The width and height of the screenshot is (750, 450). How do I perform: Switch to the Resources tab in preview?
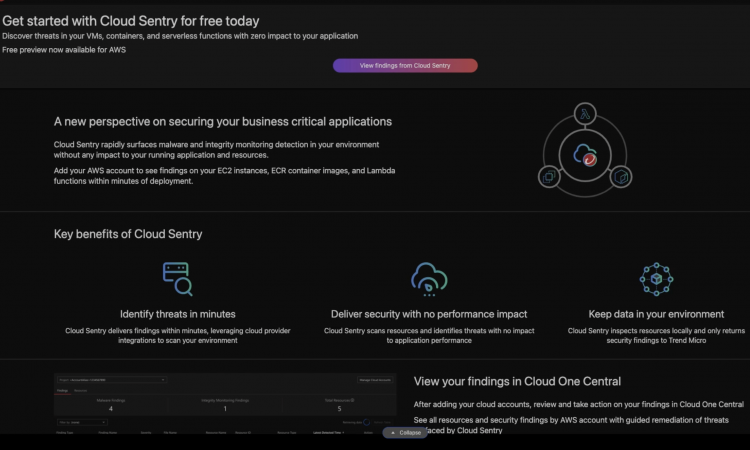pyautogui.click(x=81, y=391)
